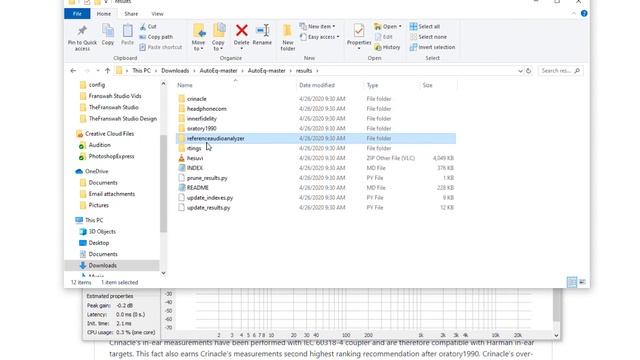Screen dimensions: 640x360
Task: Open recent locations dropdown arrow
Action: coord(98,71)
